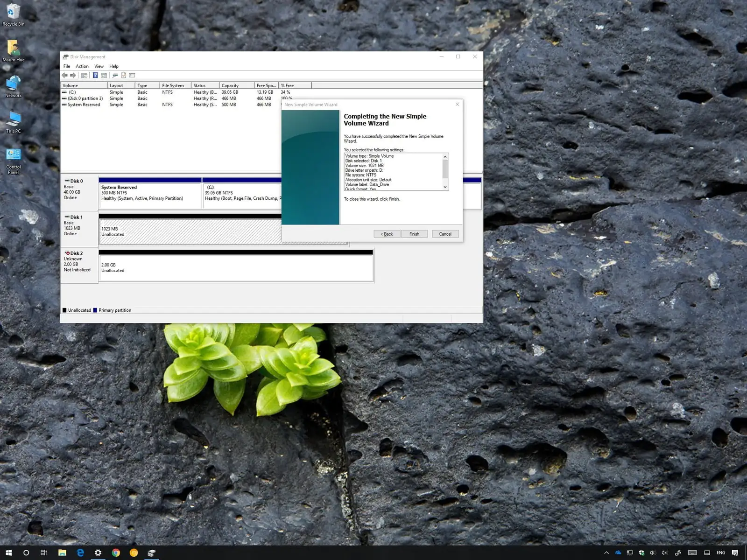
Task: Click the blue Help toolbar icon
Action: [x=95, y=75]
